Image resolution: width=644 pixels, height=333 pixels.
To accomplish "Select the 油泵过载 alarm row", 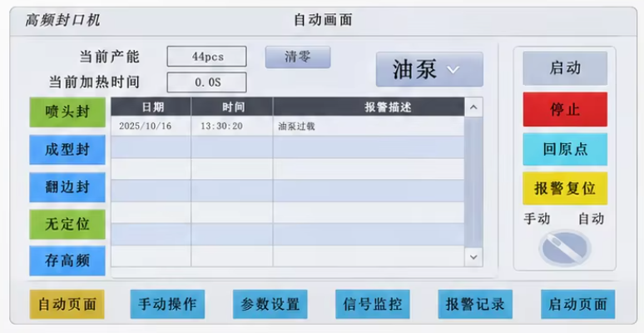I will pos(288,127).
